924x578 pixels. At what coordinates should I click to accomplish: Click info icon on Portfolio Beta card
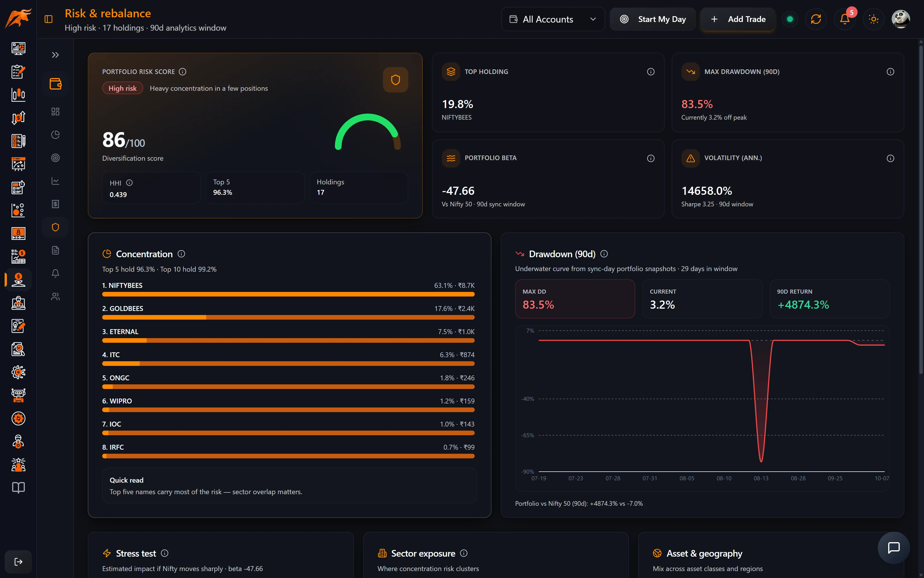tap(651, 158)
